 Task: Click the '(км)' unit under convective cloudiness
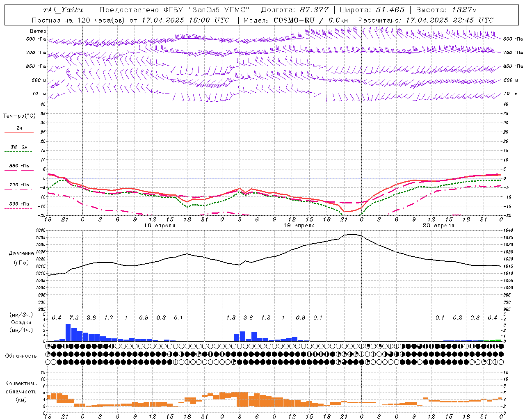click(x=21, y=399)
